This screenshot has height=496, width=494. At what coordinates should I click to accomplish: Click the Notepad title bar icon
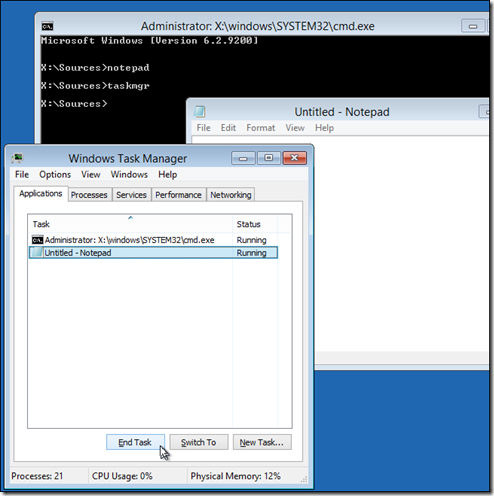(199, 112)
